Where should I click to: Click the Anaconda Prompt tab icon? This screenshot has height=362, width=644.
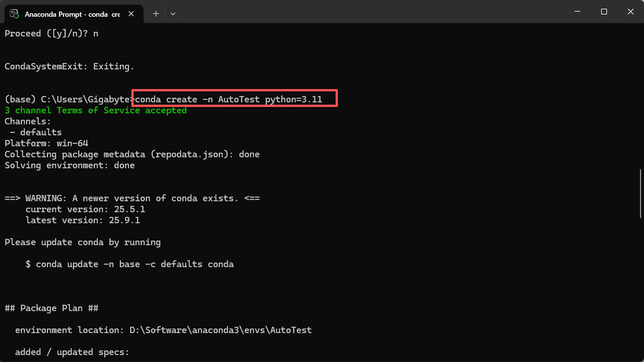pyautogui.click(x=14, y=14)
